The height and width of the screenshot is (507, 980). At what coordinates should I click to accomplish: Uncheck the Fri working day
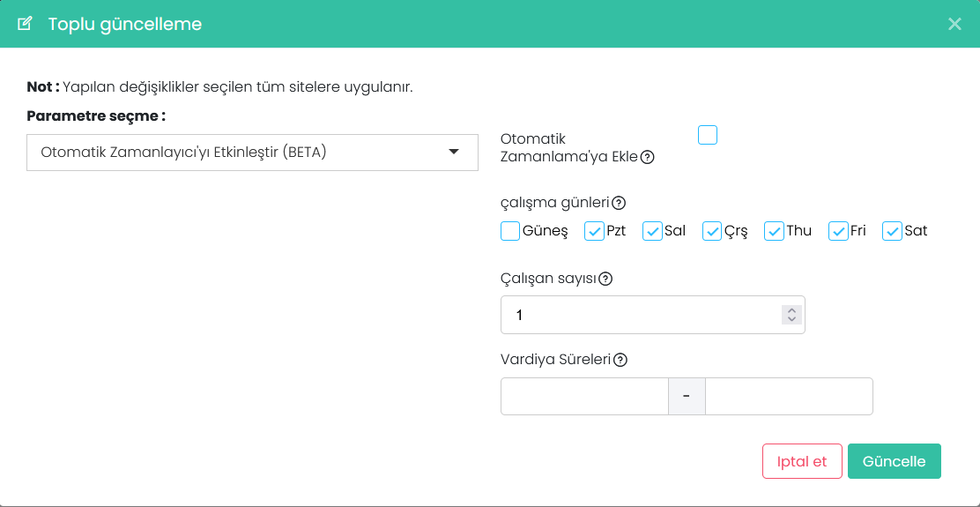coord(838,231)
